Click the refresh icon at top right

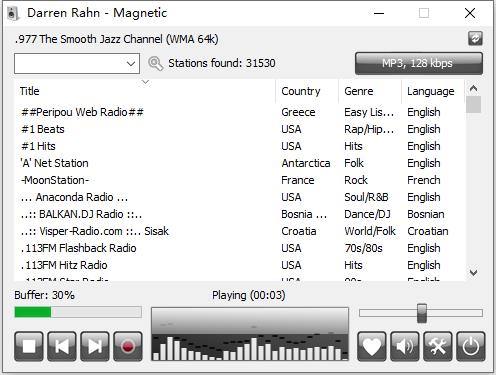tap(475, 38)
